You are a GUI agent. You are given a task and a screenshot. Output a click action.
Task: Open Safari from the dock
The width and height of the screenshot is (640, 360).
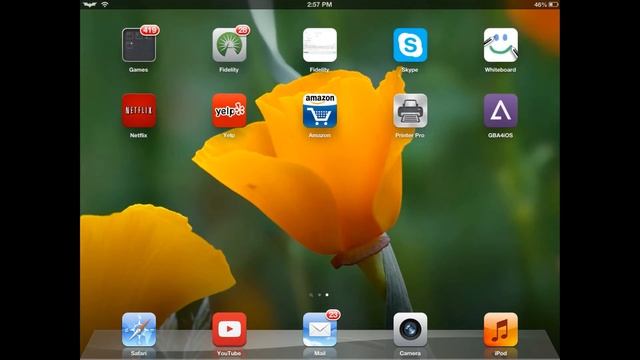click(139, 329)
